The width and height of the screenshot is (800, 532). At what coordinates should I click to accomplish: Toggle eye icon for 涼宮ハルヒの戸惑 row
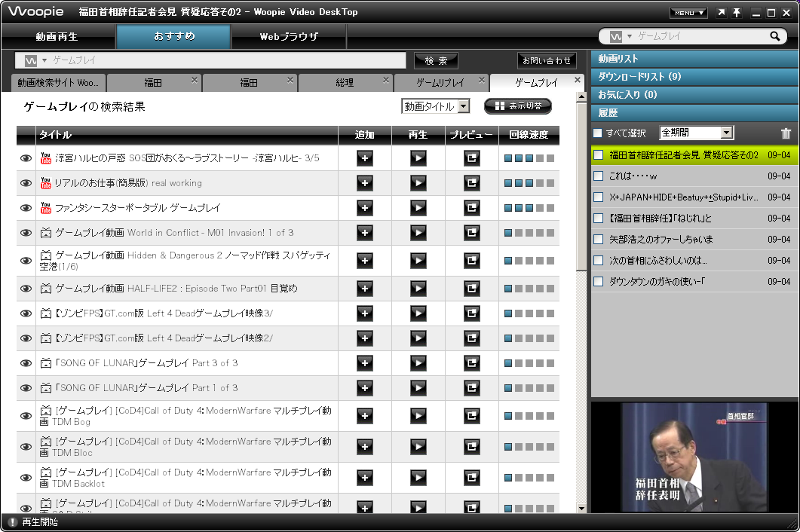point(26,158)
